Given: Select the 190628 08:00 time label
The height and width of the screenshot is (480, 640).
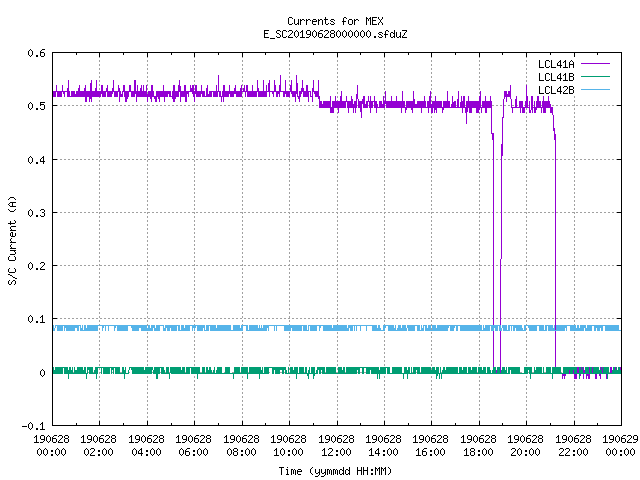Looking at the screenshot, I should pyautogui.click(x=241, y=446).
